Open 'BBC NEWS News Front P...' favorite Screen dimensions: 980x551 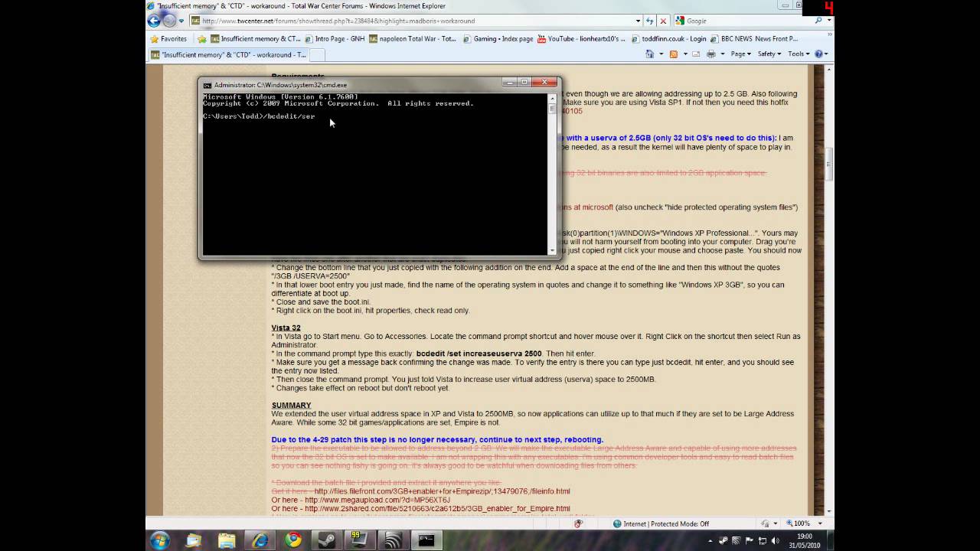(755, 38)
